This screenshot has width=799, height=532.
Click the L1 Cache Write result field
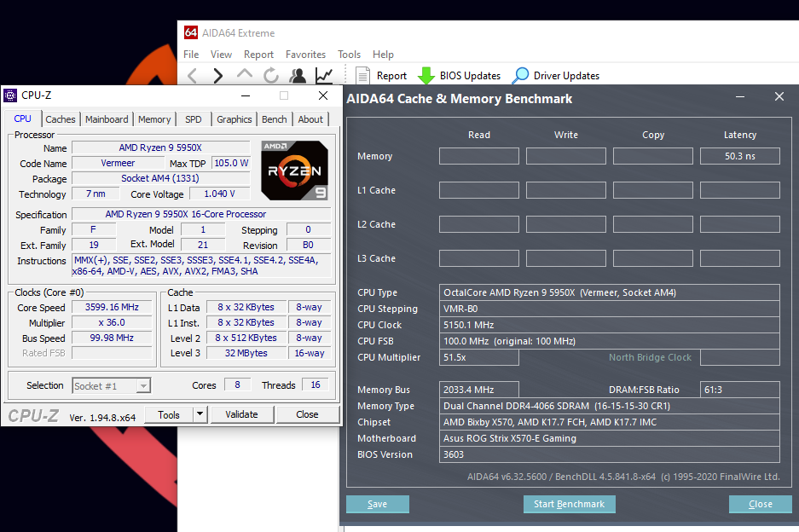coord(565,190)
